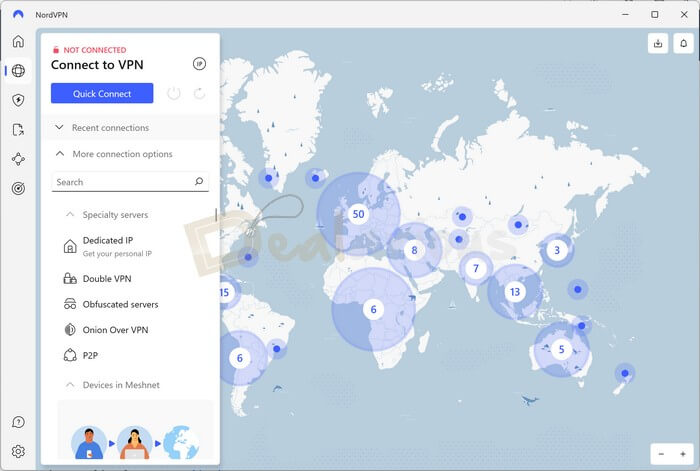
Task: Open the Home sidebar icon
Action: [x=18, y=41]
